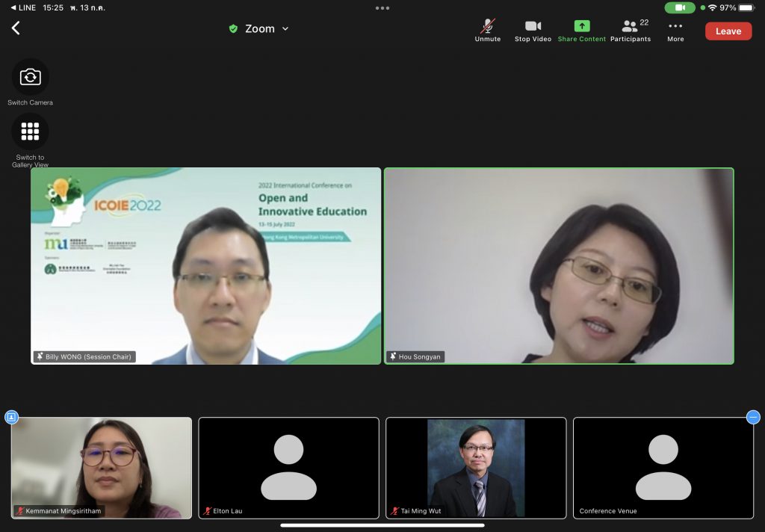
Task: Open the More options menu
Action: pos(675,30)
